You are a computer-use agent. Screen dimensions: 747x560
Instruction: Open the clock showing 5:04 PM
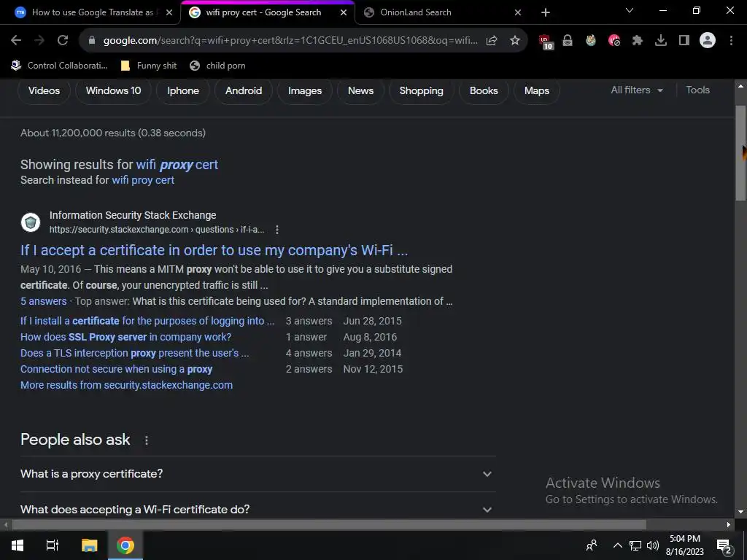pyautogui.click(x=684, y=545)
